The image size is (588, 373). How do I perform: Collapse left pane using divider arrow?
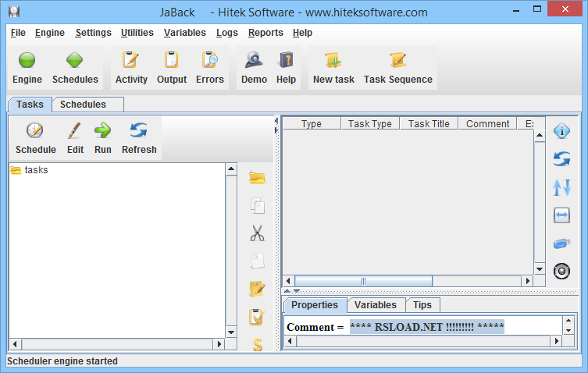[276, 121]
